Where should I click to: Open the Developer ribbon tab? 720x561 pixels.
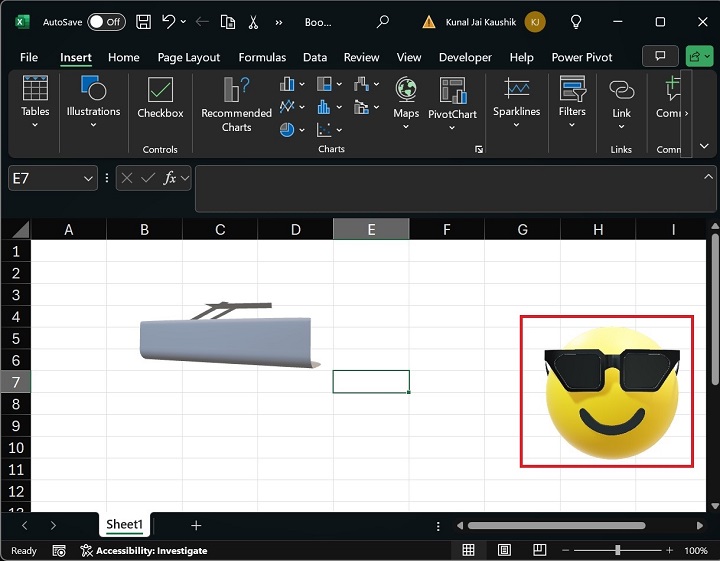point(465,57)
